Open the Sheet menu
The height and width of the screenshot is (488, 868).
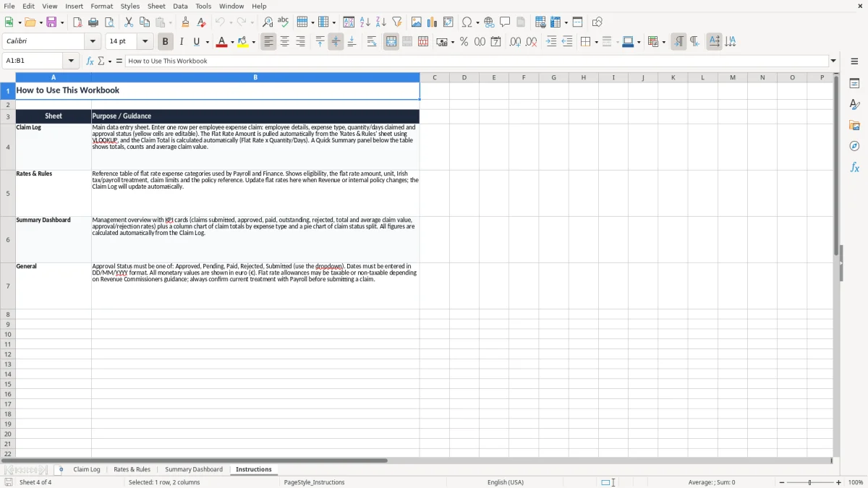(156, 6)
